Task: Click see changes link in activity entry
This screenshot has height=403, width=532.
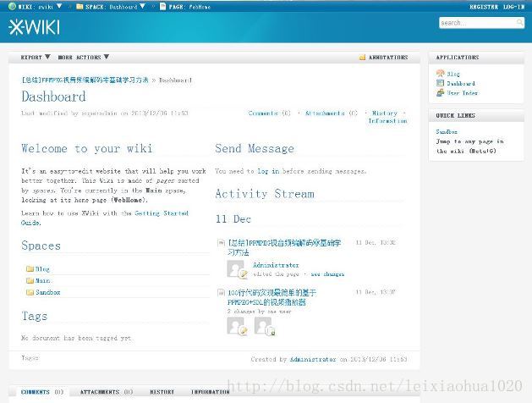Action: pos(327,274)
